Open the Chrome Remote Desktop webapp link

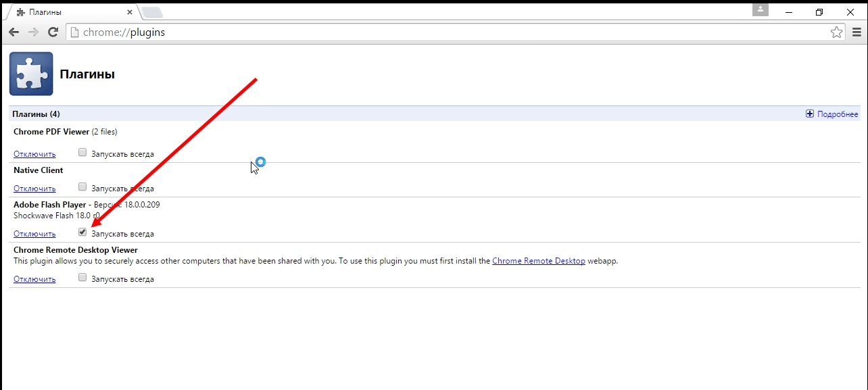(539, 261)
